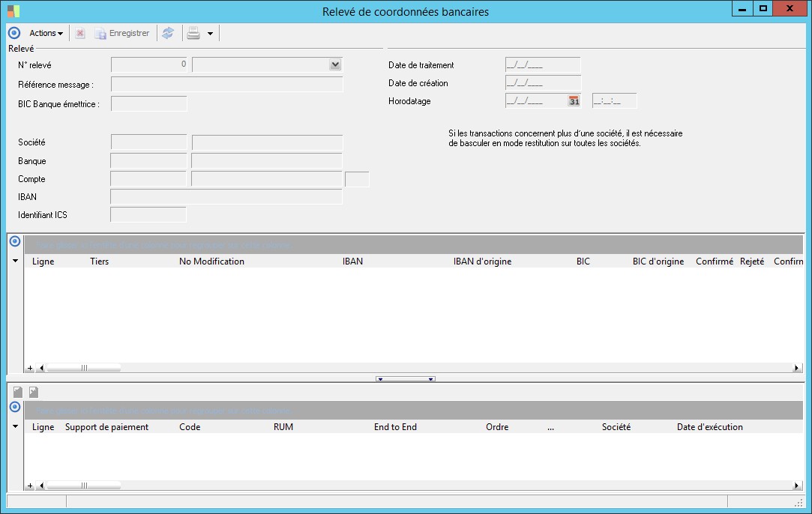
Task: Open the Horodatage calendar date picker
Action: click(x=574, y=101)
